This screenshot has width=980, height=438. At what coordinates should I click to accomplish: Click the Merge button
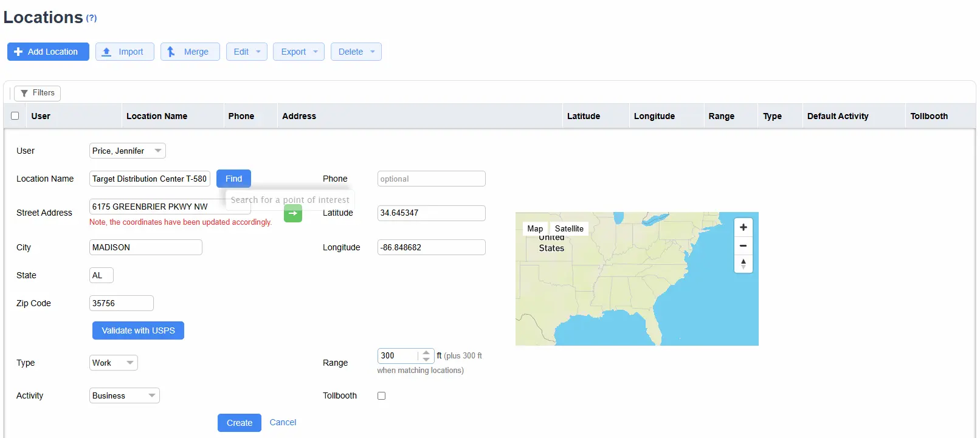(190, 52)
